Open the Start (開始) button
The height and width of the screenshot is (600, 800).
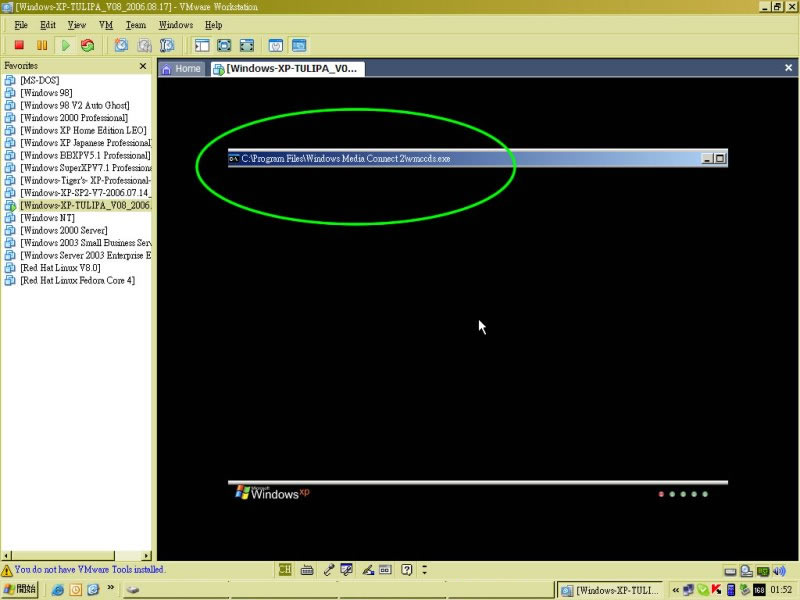pyautogui.click(x=20, y=589)
